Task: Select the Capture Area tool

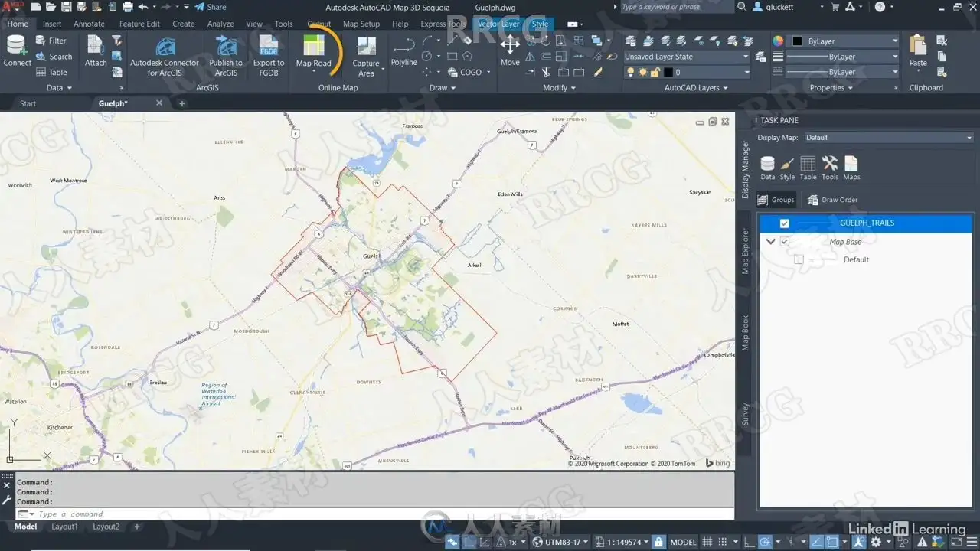Action: point(366,56)
